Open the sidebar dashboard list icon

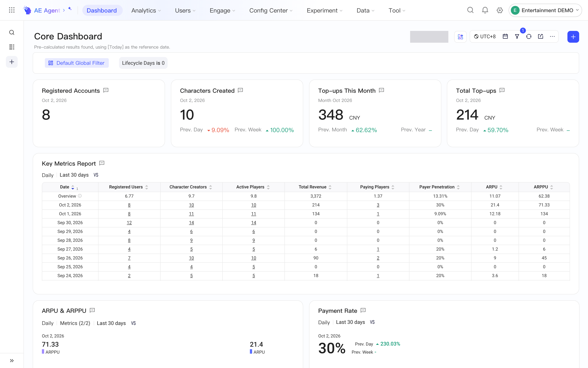12,47
